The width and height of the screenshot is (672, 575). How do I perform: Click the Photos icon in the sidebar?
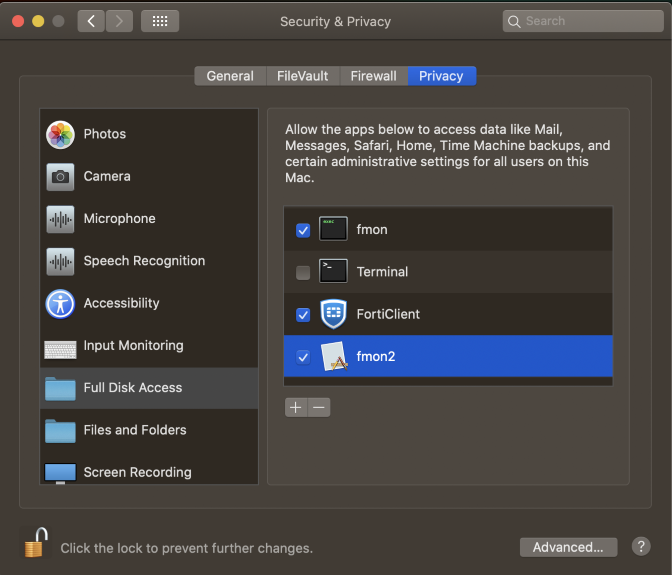60,135
